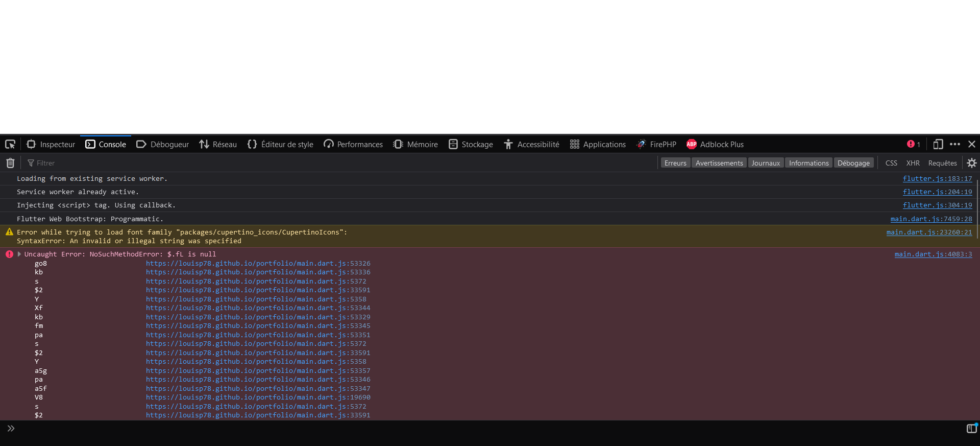
Task: Toggle the Débogage filter
Action: pyautogui.click(x=853, y=163)
